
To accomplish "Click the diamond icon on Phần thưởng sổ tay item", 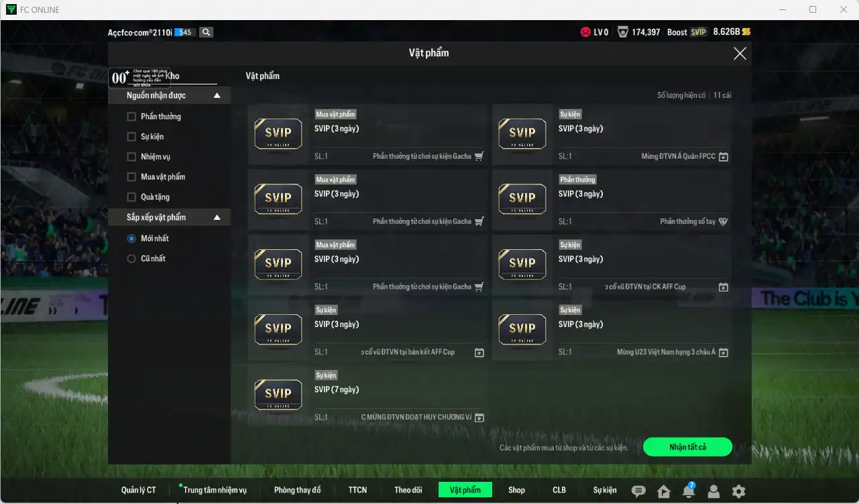I will [x=723, y=222].
